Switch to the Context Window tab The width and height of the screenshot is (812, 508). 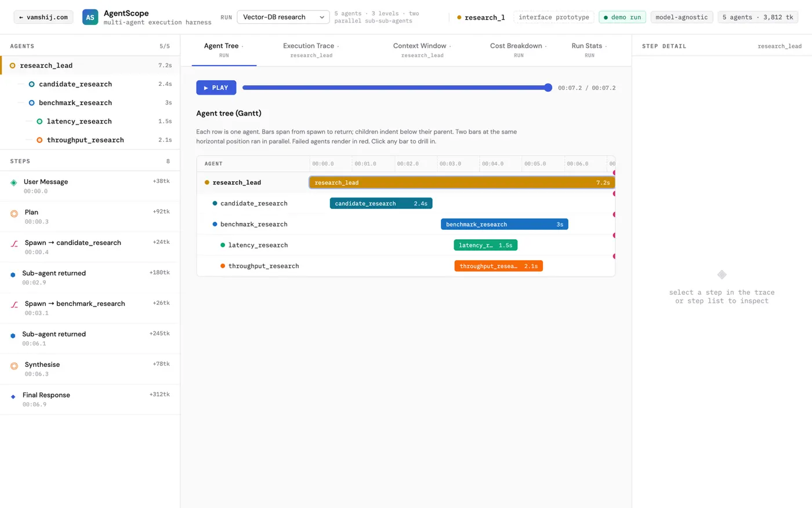coord(422,50)
